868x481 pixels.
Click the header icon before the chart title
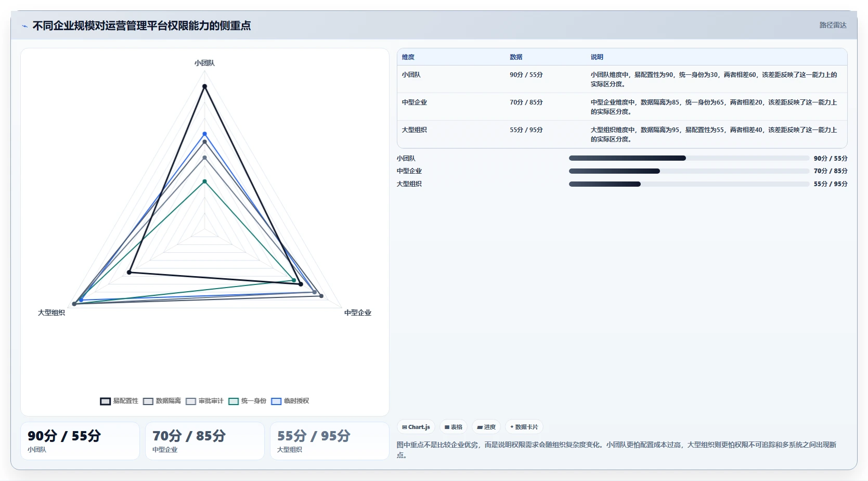(24, 26)
